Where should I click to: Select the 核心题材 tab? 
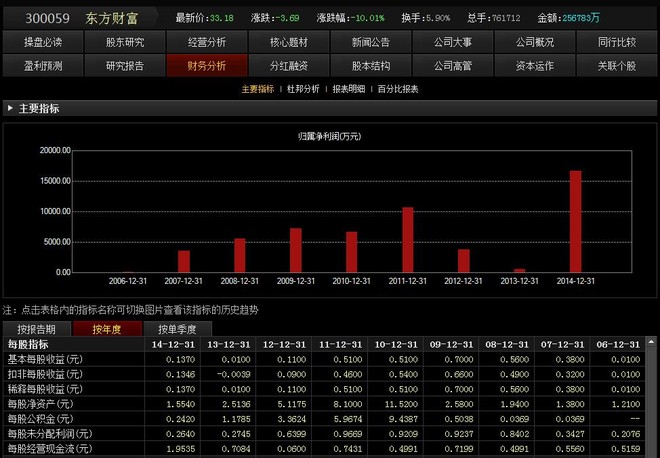pyautogui.click(x=289, y=42)
